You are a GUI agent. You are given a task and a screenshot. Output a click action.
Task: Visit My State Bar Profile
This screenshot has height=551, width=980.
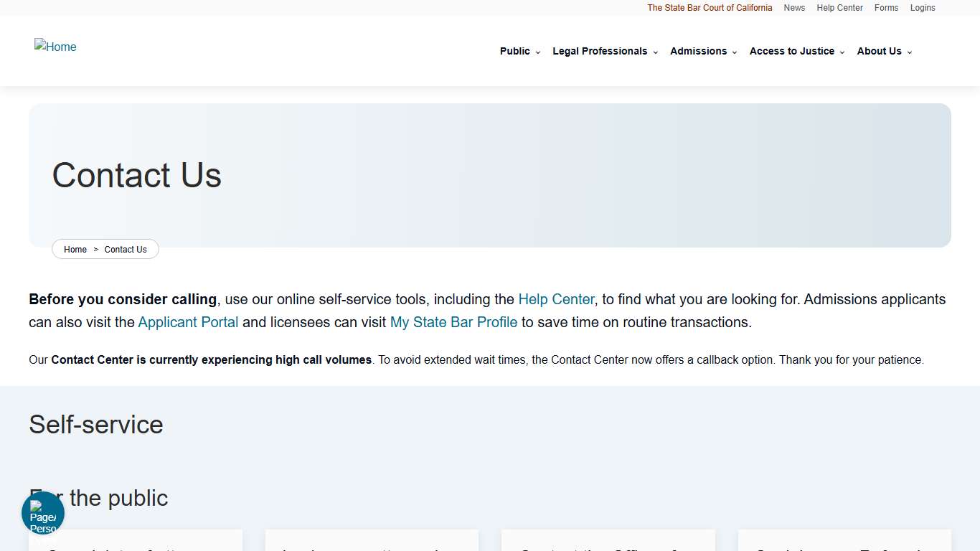coord(453,322)
